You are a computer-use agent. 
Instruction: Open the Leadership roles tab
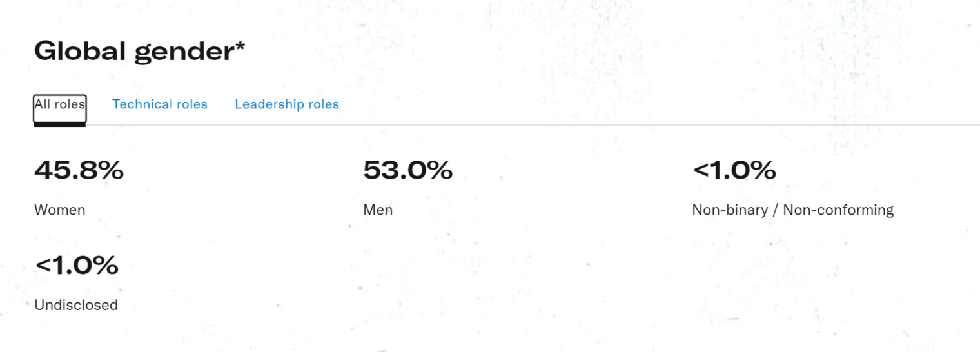(x=287, y=104)
